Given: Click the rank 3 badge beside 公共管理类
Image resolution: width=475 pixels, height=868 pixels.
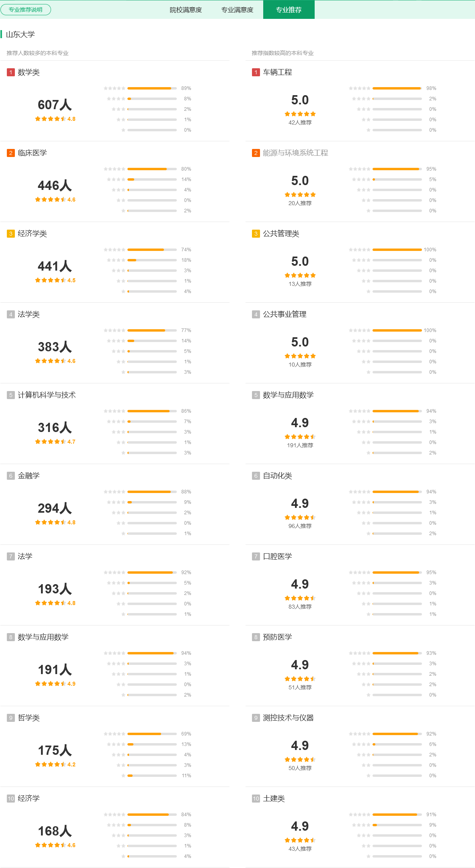Looking at the screenshot, I should [x=256, y=234].
